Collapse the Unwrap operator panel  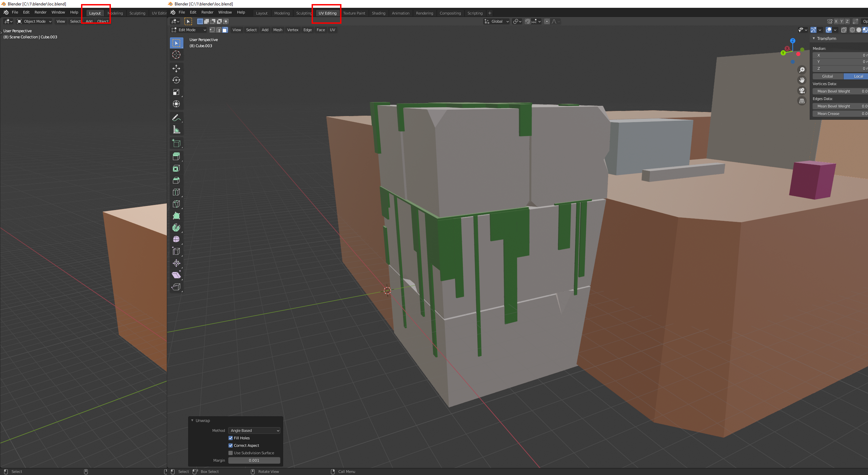(192, 420)
